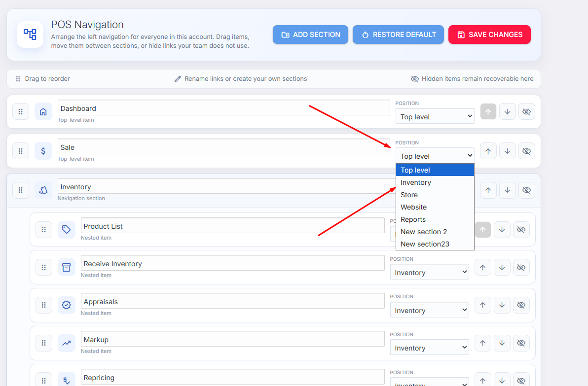Choose Reports option in list
The width and height of the screenshot is (588, 386).
[x=435, y=219]
